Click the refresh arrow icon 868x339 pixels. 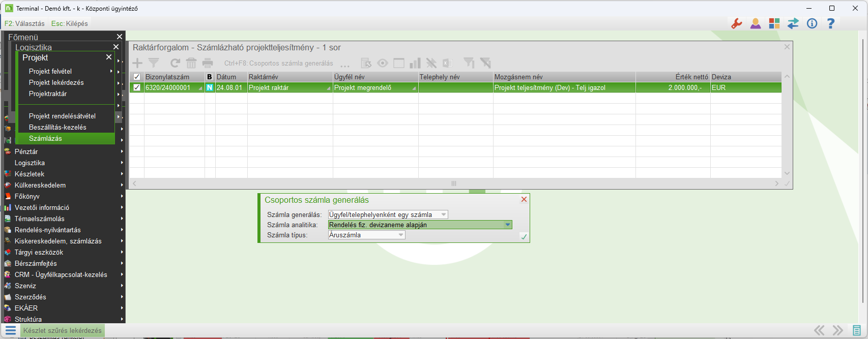pyautogui.click(x=175, y=63)
